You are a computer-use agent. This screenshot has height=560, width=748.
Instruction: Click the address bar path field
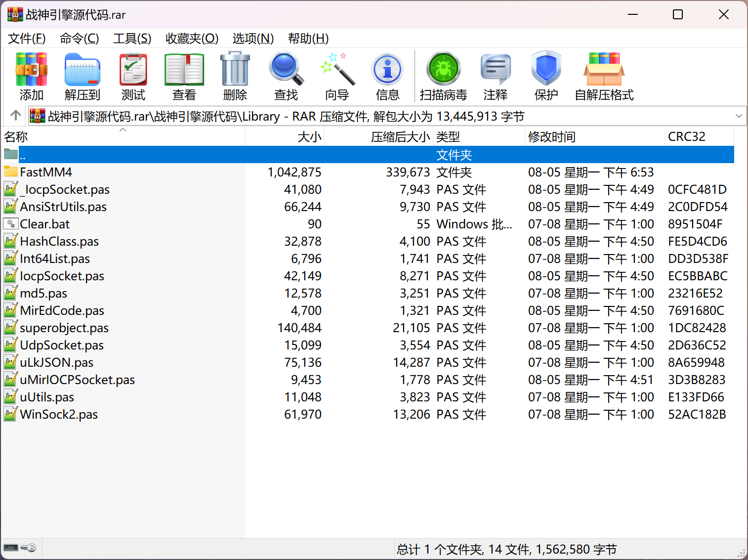[x=386, y=116]
